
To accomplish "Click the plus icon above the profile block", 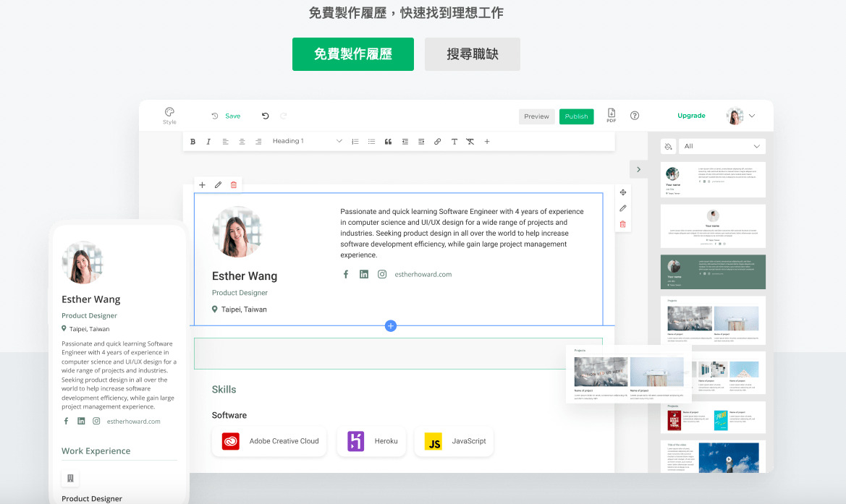I will click(x=203, y=185).
